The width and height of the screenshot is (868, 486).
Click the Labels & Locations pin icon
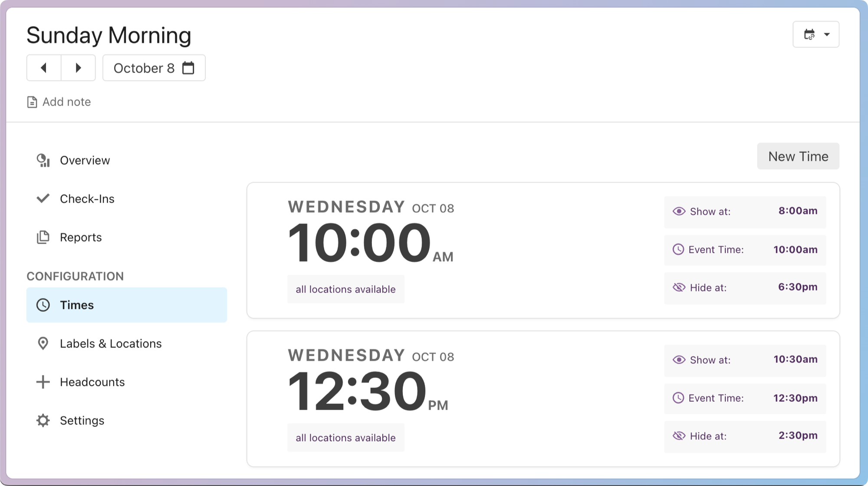coord(43,344)
